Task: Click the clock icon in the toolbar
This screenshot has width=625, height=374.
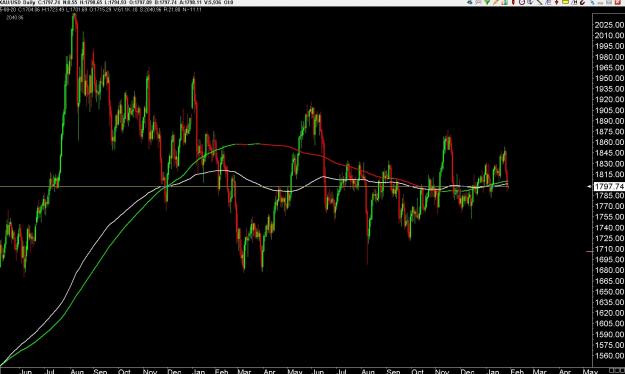Action: (x=522, y=2)
